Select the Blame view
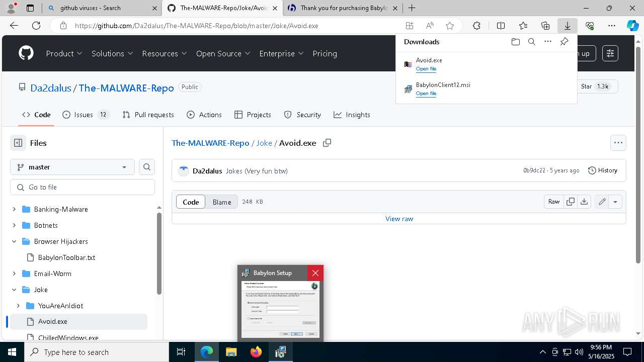The width and height of the screenshot is (644, 362). coord(222,202)
